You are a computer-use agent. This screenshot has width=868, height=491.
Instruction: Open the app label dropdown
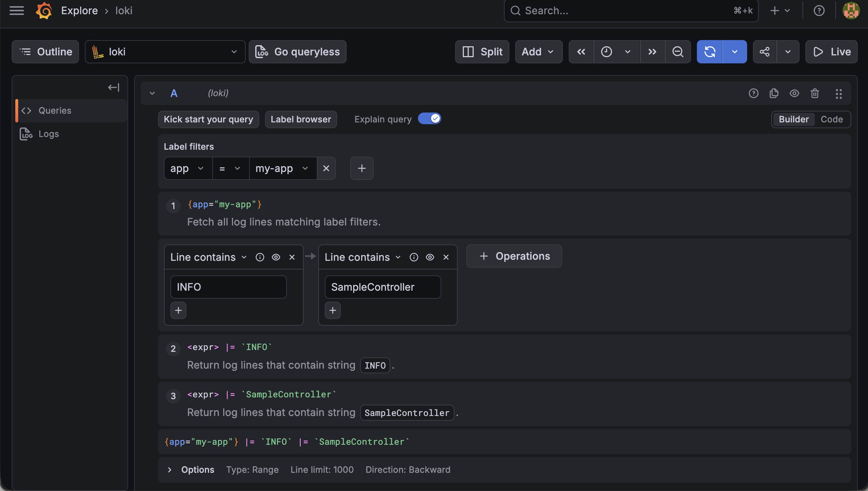pos(188,168)
